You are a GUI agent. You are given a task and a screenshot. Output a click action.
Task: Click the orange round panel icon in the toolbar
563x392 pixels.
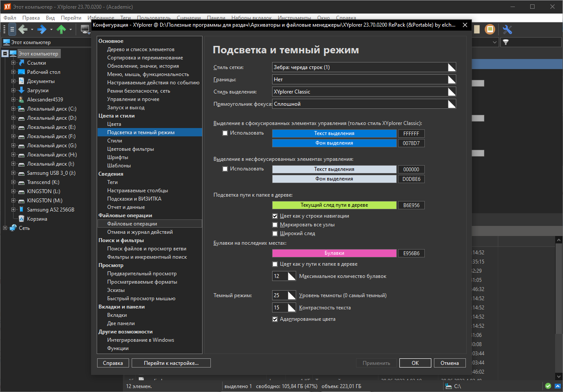490,30
